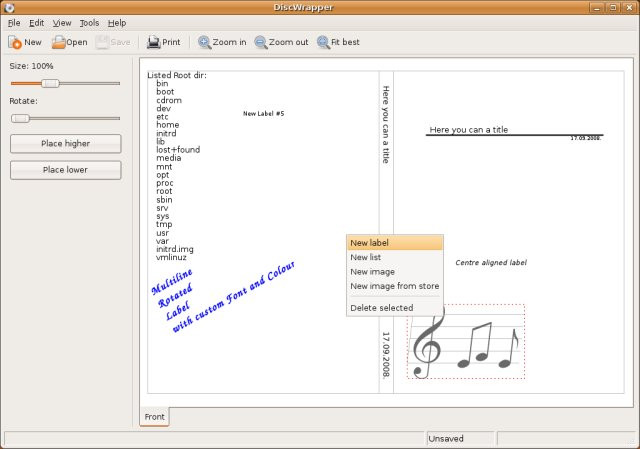This screenshot has width=640, height=449.
Task: Click the Print toolbar icon
Action: pyautogui.click(x=153, y=42)
